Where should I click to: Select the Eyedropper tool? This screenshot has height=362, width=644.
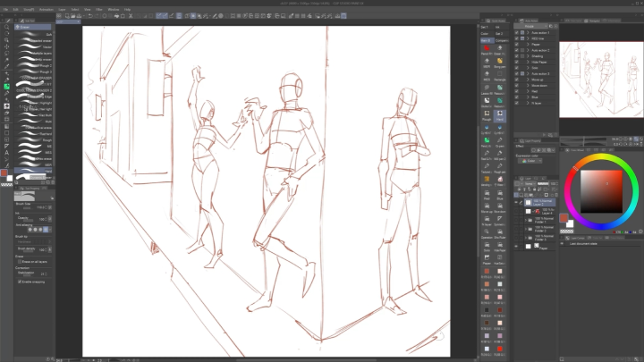tap(6, 66)
